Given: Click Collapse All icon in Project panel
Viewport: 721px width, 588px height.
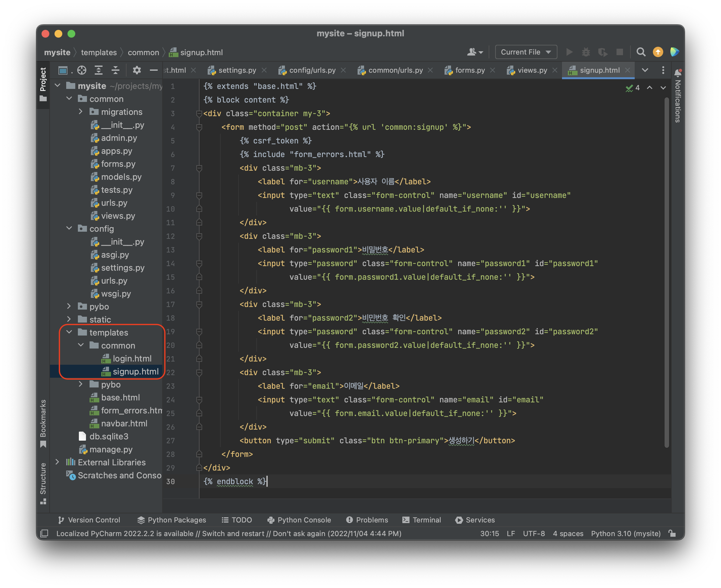Looking at the screenshot, I should [116, 70].
